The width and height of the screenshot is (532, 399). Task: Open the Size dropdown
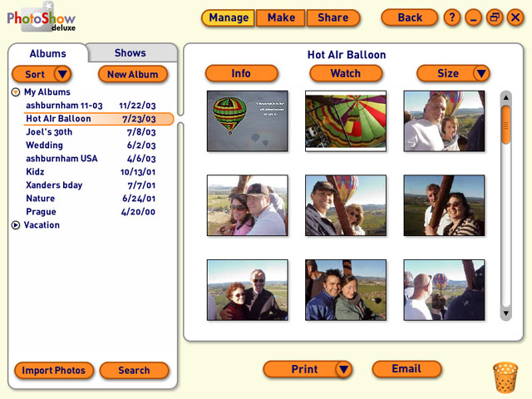[481, 73]
